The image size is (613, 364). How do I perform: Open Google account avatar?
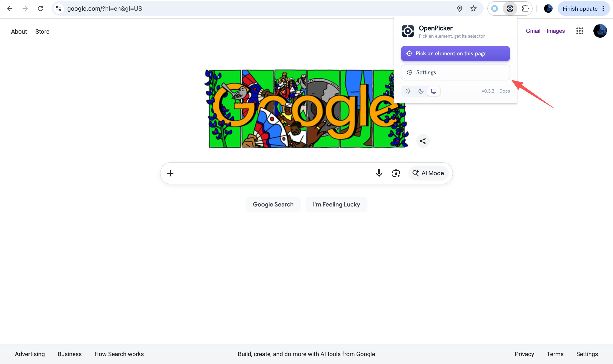click(x=600, y=31)
